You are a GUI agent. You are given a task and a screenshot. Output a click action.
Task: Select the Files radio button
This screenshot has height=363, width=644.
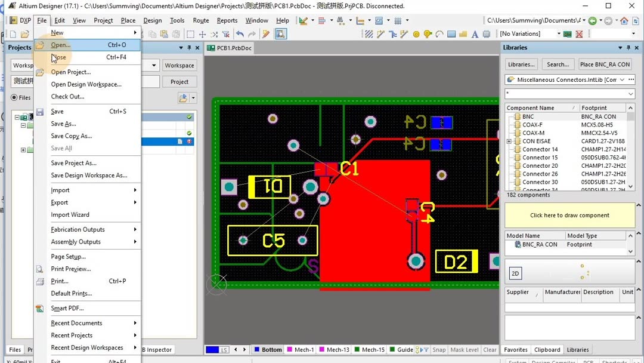(14, 97)
